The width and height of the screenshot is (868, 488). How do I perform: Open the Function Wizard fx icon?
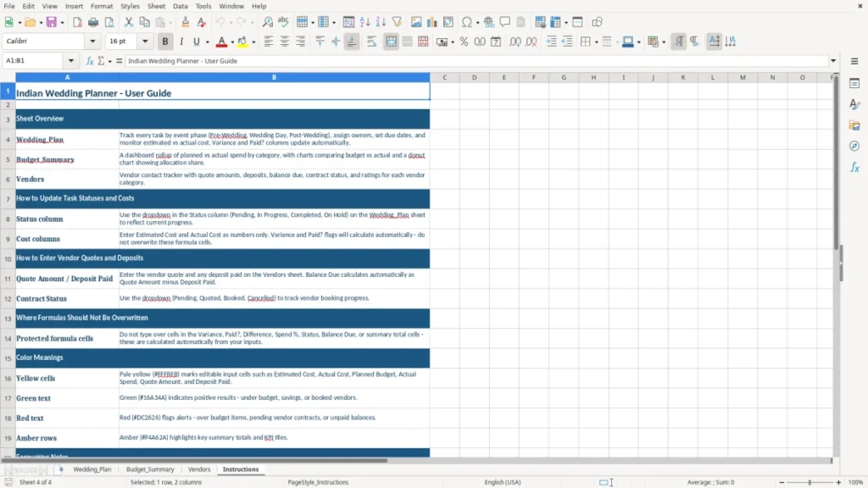pyautogui.click(x=90, y=61)
